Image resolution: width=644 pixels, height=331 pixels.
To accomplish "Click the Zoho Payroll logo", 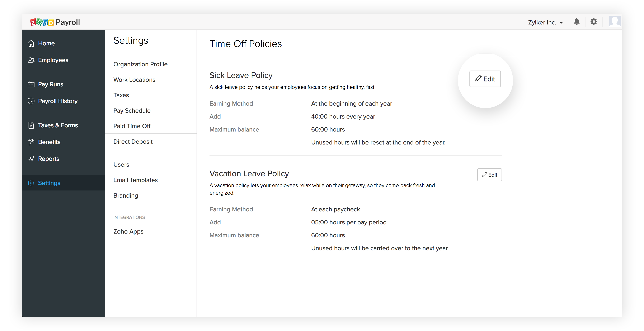I will point(55,22).
